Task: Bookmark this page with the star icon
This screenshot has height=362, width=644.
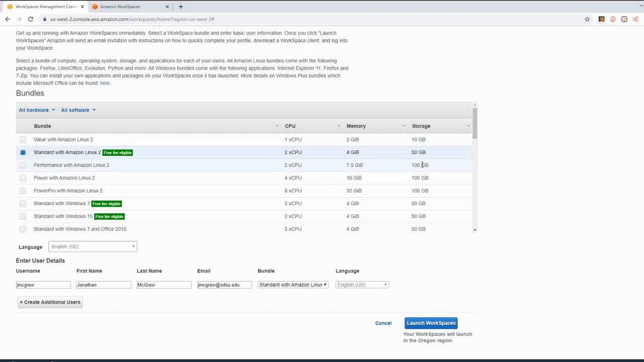Action: click(587, 19)
